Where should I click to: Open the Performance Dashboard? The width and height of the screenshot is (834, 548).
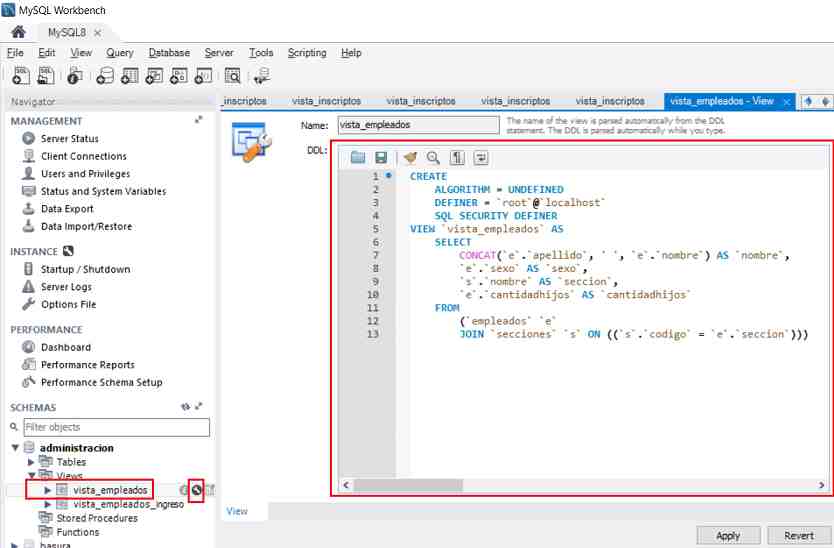[x=65, y=347]
